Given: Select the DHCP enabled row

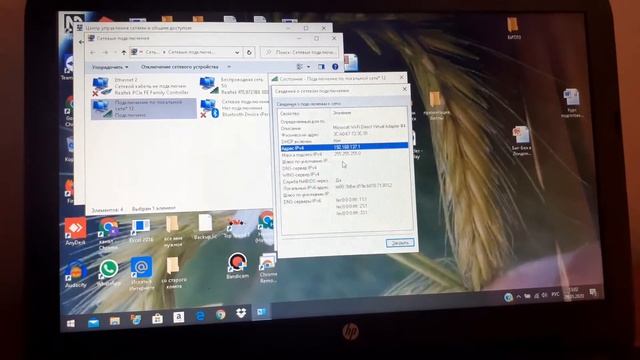Looking at the screenshot, I should point(344,141).
